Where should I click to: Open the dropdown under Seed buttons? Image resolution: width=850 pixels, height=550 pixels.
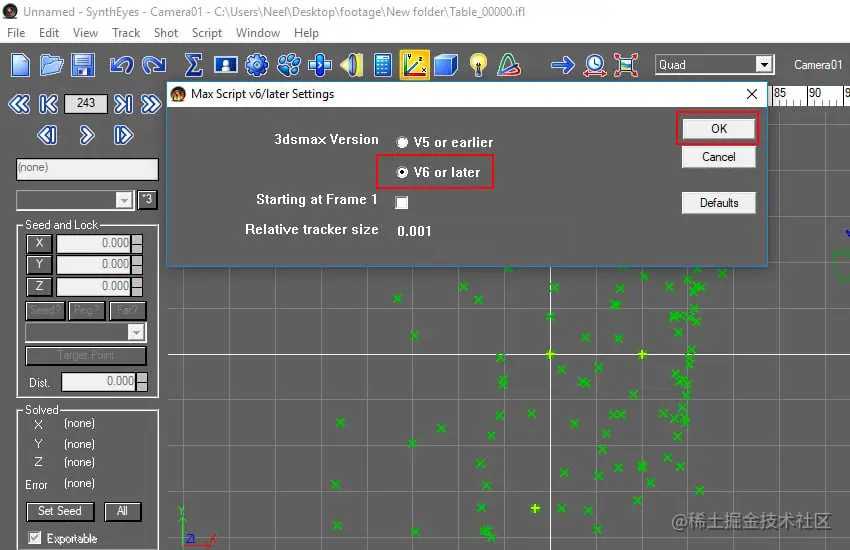click(136, 332)
